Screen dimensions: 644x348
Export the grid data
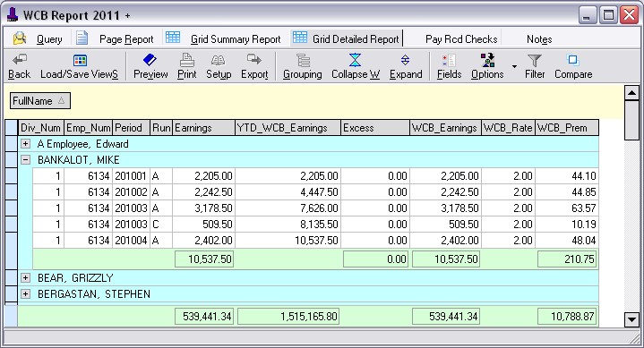point(254,66)
